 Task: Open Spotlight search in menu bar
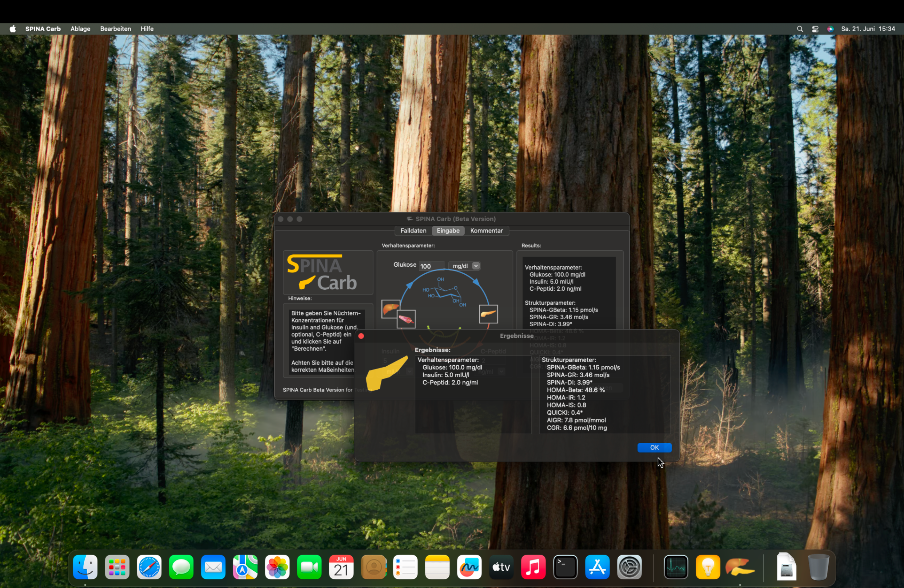tap(799, 29)
